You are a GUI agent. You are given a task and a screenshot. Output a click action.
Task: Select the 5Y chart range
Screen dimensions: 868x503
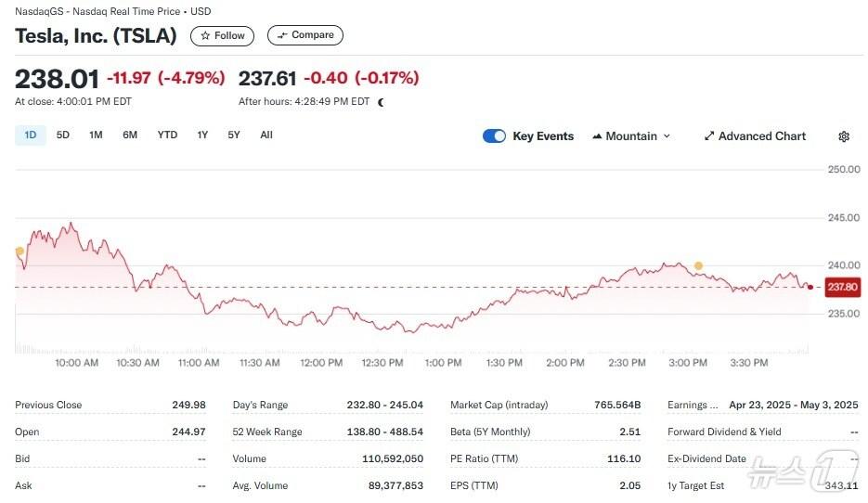(x=234, y=135)
